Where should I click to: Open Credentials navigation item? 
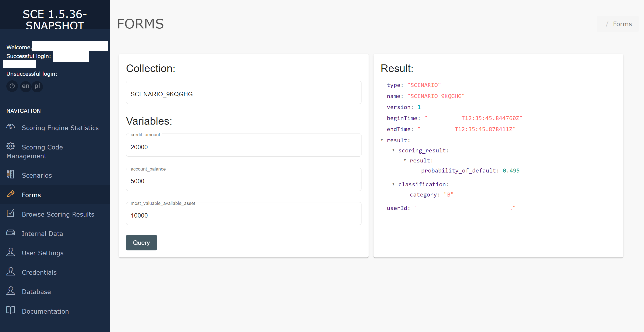[39, 272]
